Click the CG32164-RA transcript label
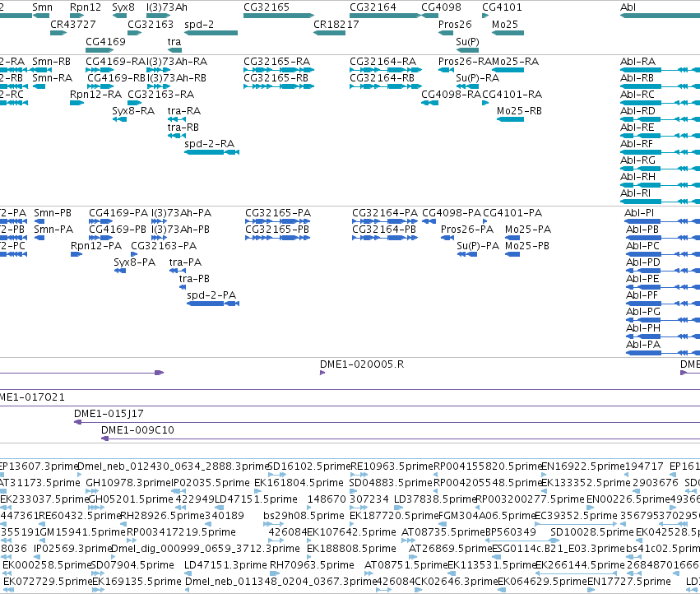 point(383,61)
